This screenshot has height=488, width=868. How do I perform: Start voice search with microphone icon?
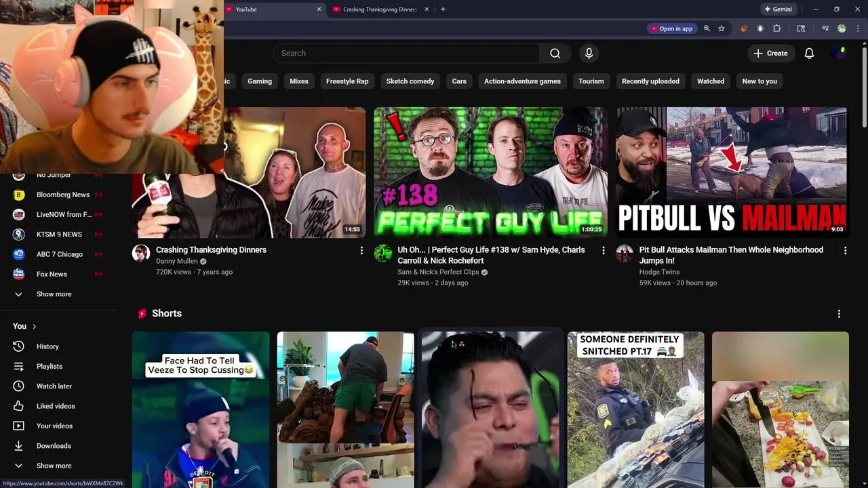(x=589, y=53)
